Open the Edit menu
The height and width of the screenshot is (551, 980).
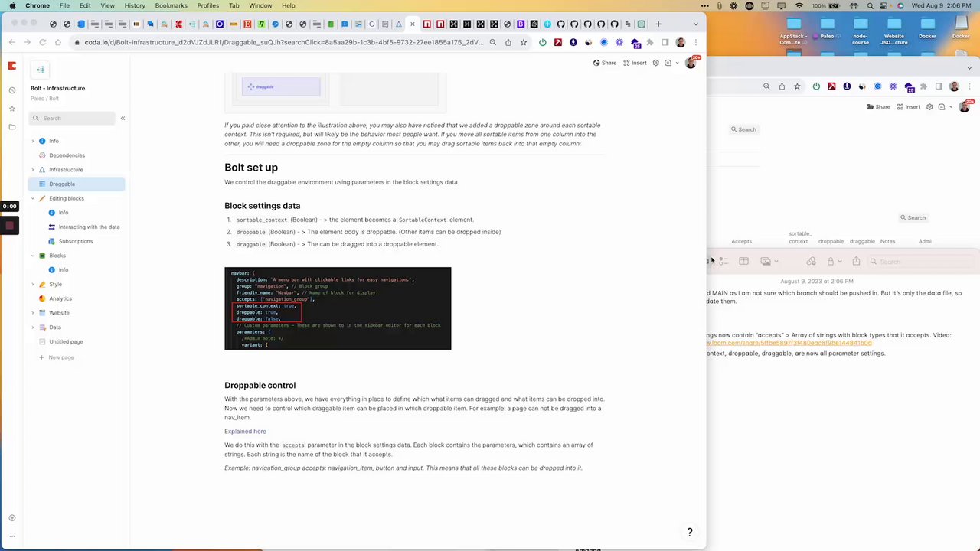[85, 5]
